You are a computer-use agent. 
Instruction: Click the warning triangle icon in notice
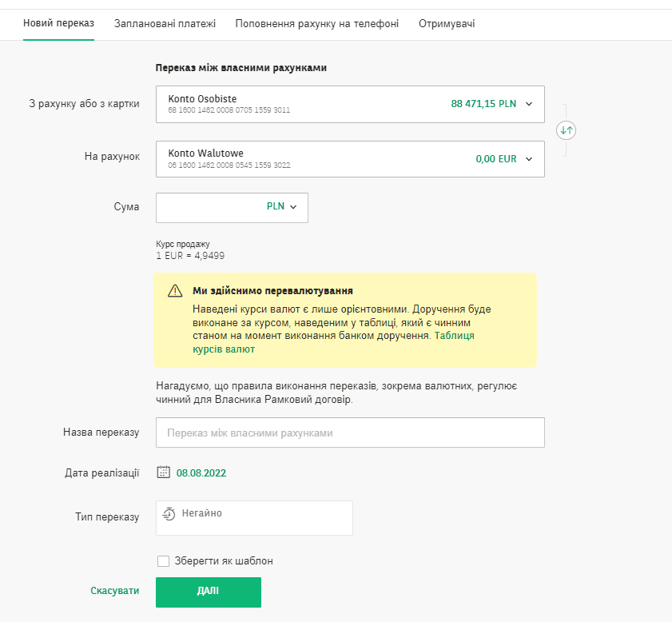pos(175,291)
